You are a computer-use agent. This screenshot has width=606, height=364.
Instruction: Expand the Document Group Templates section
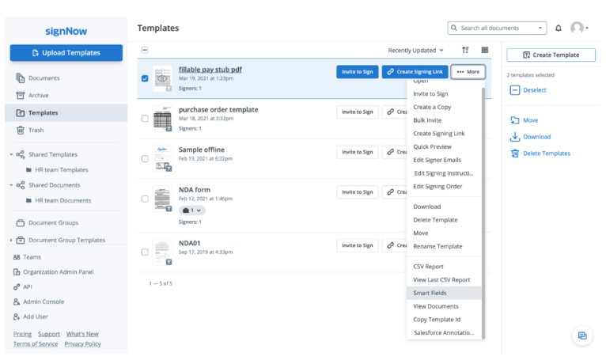tap(12, 240)
